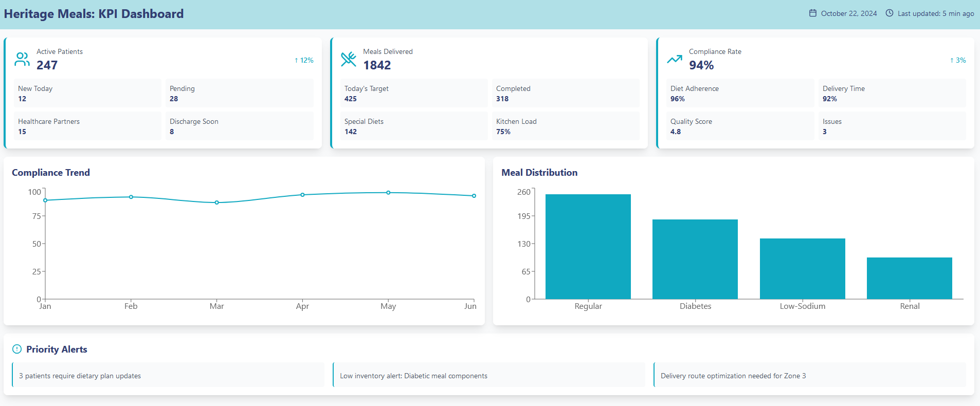Open the Zone 3 delivery route alert
Image resolution: width=980 pixels, height=406 pixels.
click(x=810, y=375)
